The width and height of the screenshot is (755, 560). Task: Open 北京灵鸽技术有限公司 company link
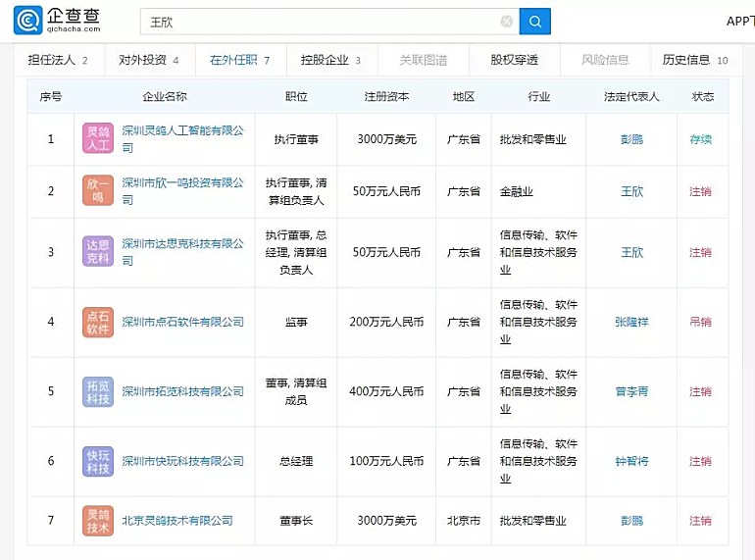click(x=176, y=521)
